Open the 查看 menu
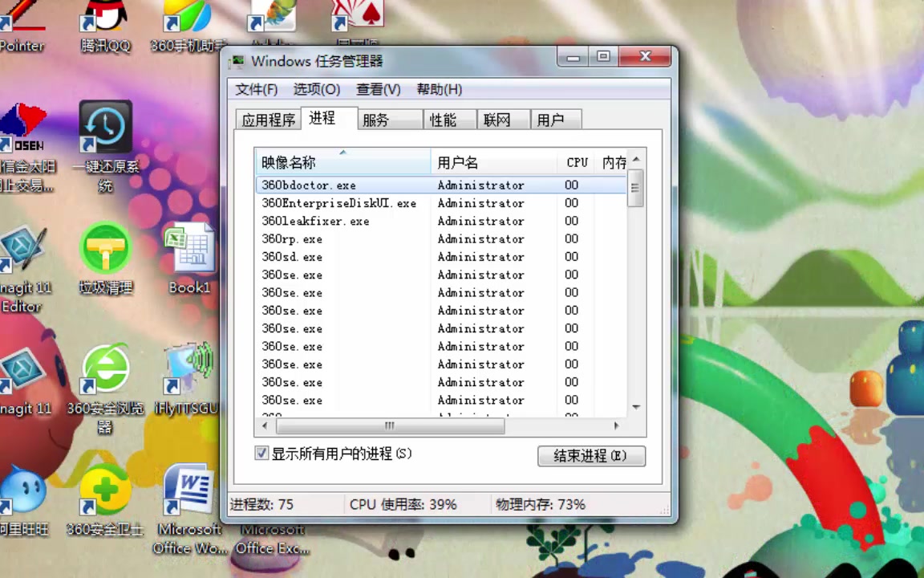Image resolution: width=924 pixels, height=578 pixels. tap(377, 89)
